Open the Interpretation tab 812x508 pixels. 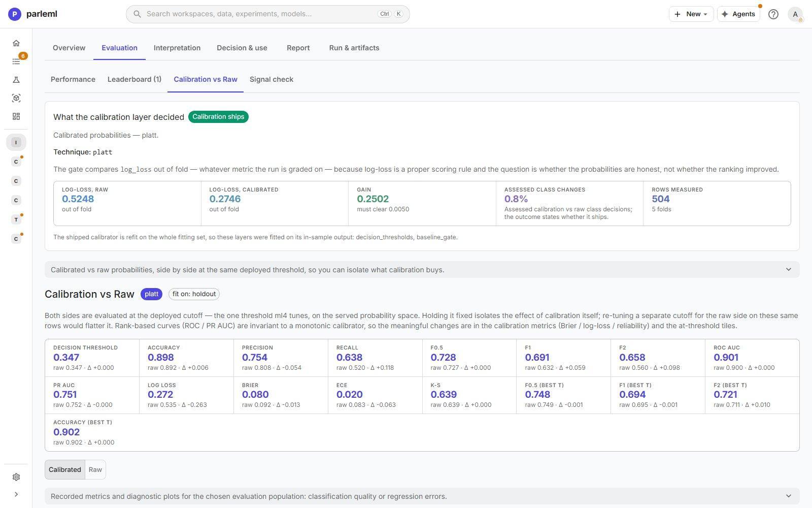click(x=177, y=48)
